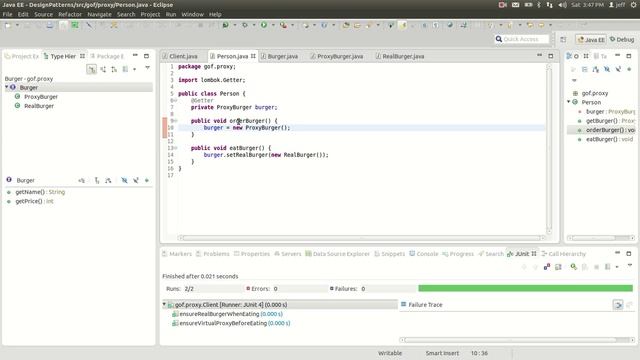
Task: Toggle Hide Fields in Burger members pane
Action: point(124,180)
